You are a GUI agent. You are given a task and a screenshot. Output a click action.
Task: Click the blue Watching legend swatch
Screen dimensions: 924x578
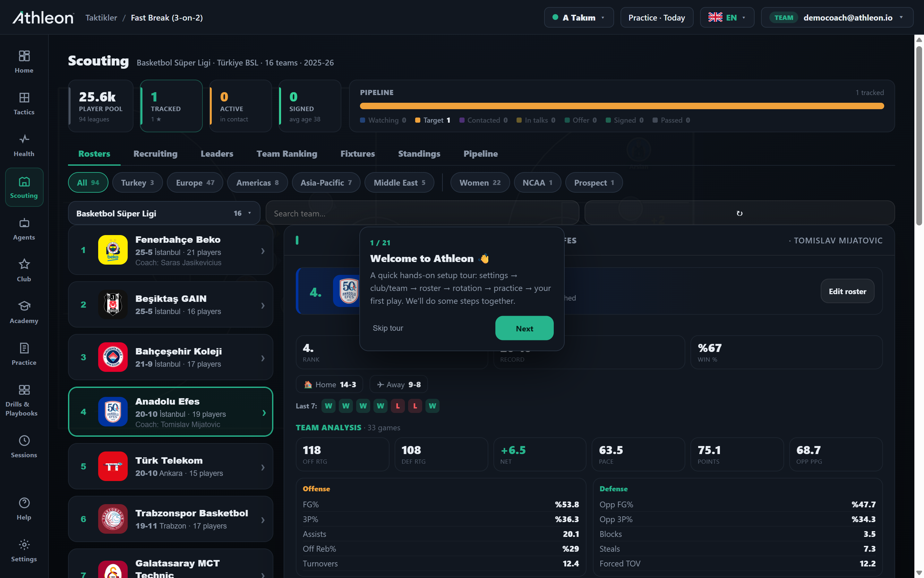pyautogui.click(x=363, y=120)
